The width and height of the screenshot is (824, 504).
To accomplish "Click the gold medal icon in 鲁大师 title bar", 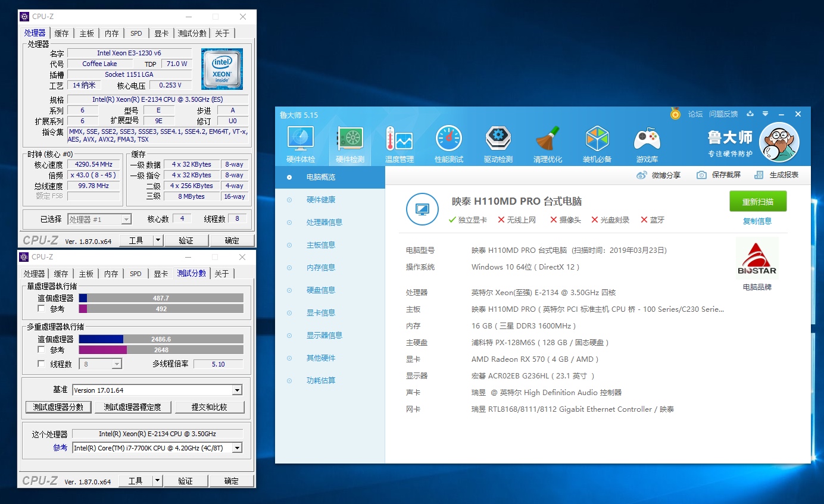I will (x=675, y=114).
